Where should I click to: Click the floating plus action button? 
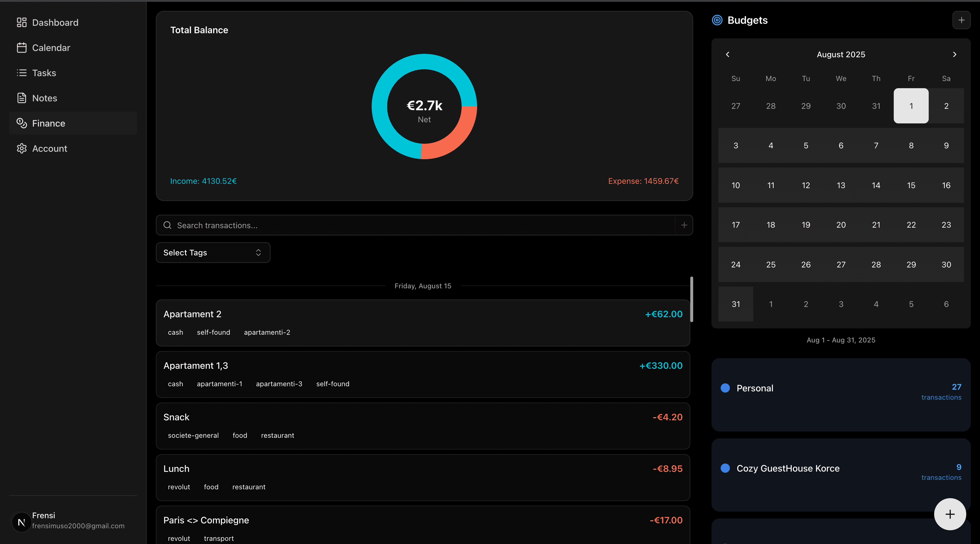coord(950,514)
